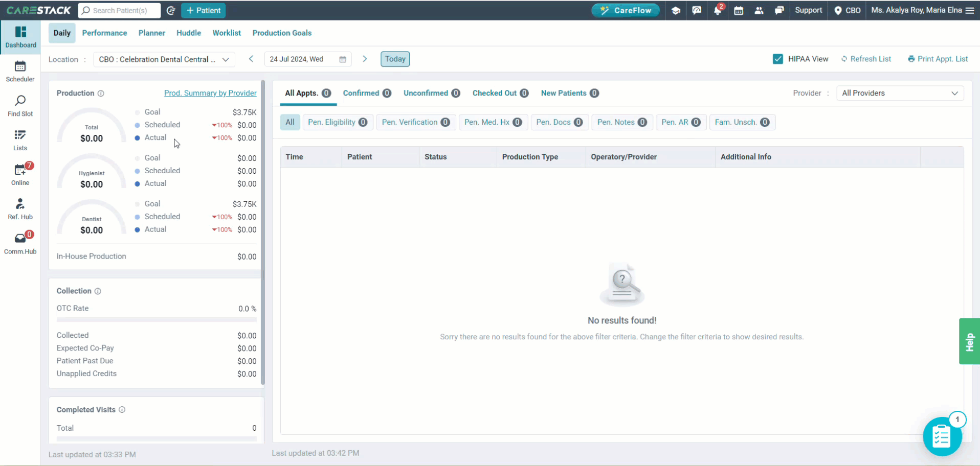The image size is (980, 466).
Task: Open Online appointments sidebar icon
Action: [x=20, y=169]
